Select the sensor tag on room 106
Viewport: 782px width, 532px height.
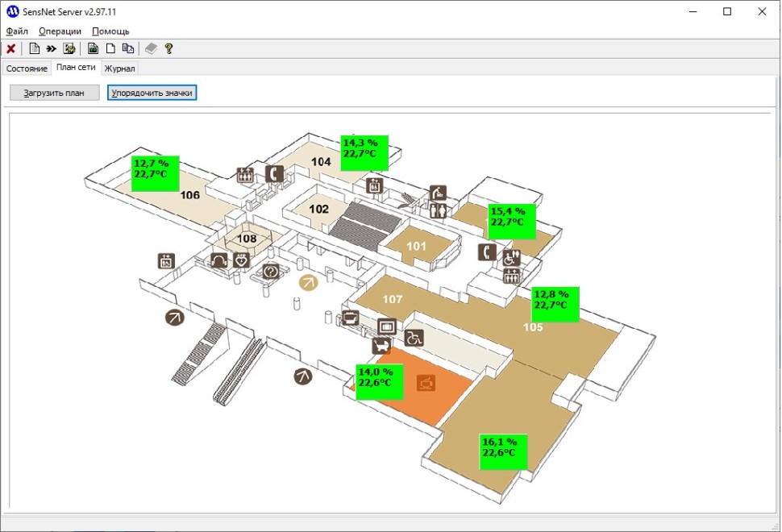click(x=156, y=173)
